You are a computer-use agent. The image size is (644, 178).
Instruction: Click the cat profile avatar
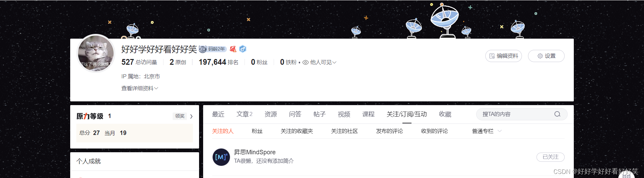(96, 53)
